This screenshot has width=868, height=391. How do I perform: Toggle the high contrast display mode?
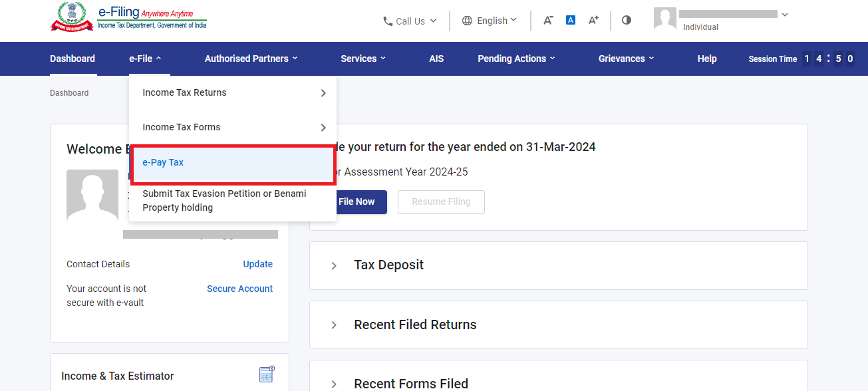click(x=626, y=20)
